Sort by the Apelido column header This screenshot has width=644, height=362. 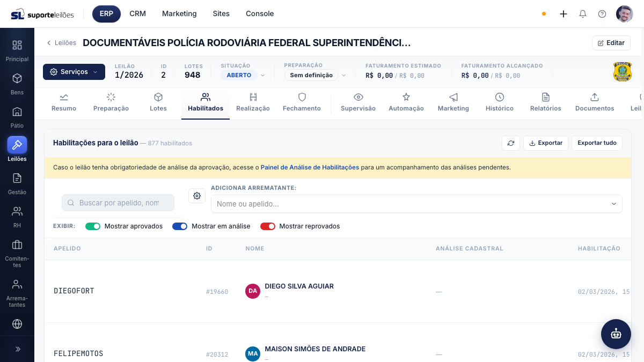pyautogui.click(x=67, y=248)
